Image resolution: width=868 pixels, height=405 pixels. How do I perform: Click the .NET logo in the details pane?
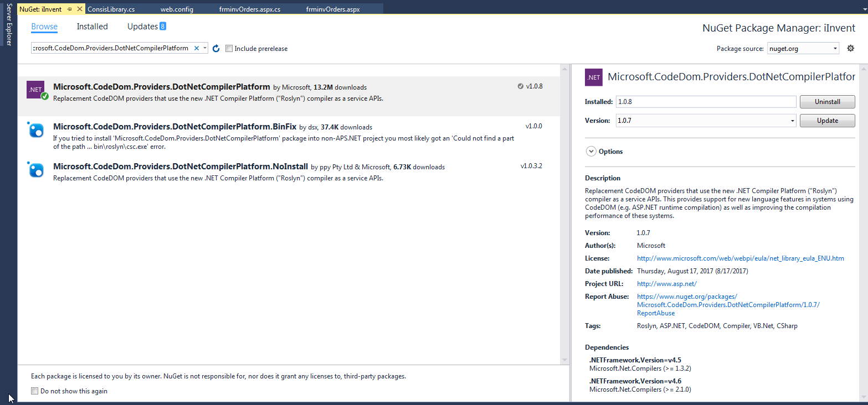[x=594, y=77]
